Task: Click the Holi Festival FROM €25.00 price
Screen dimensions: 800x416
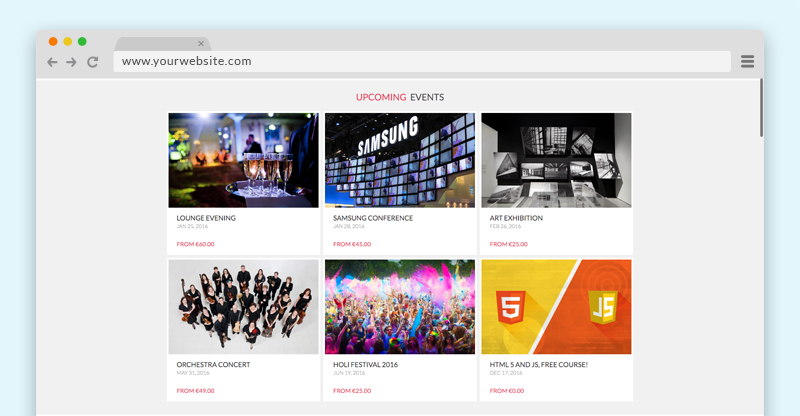Action: [352, 390]
